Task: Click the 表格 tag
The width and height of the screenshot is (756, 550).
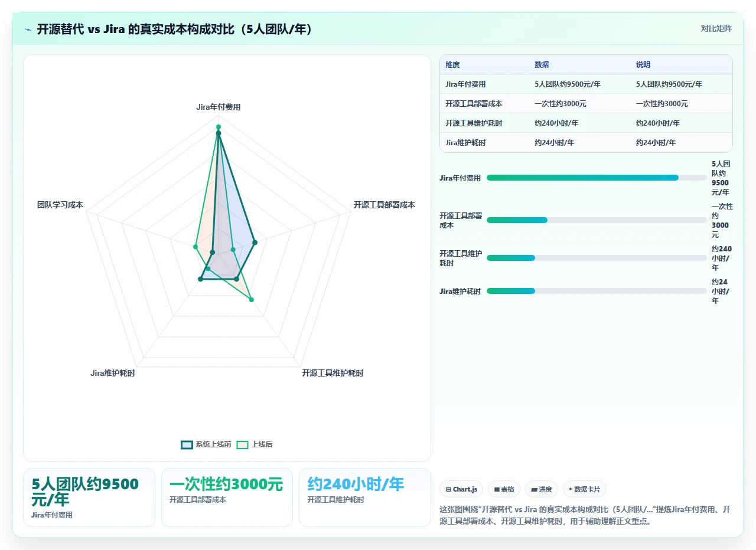Action: coord(504,489)
